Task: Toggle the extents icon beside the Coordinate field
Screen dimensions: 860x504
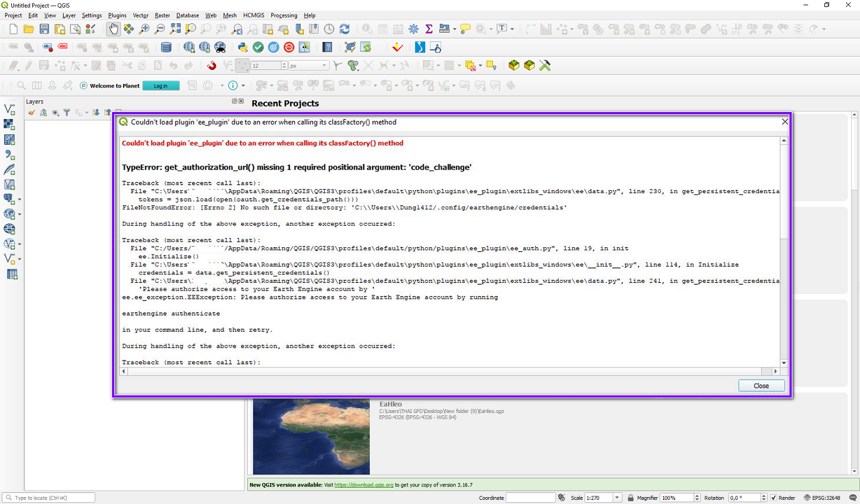Action: [x=561, y=498]
